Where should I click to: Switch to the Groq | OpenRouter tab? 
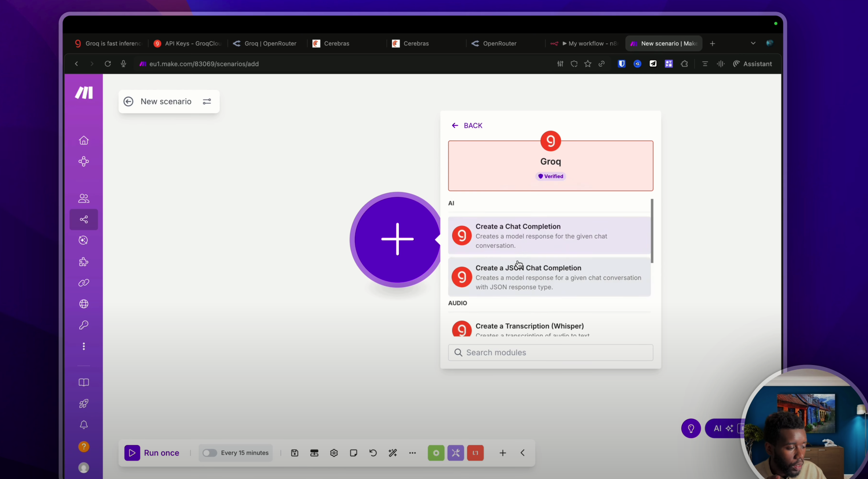coord(265,44)
